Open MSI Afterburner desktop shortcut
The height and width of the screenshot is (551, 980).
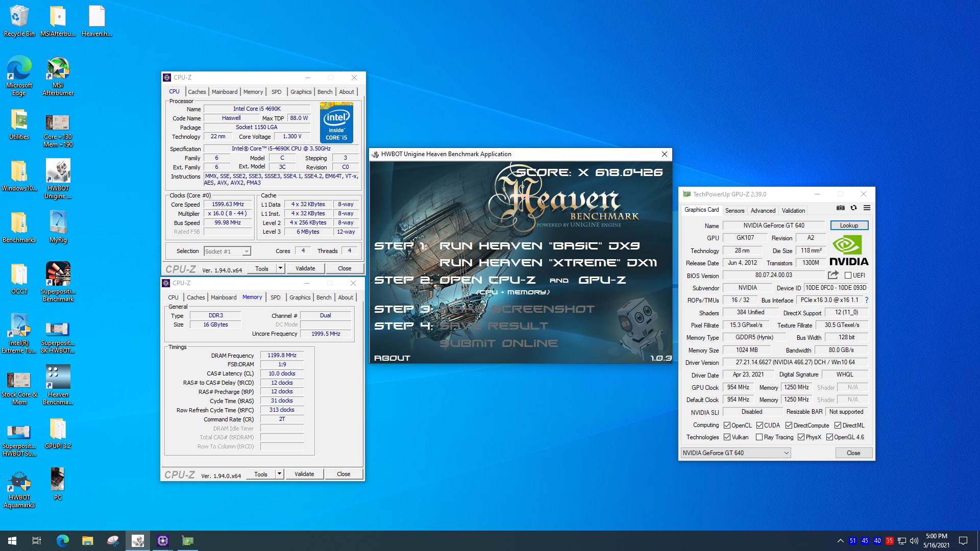tap(58, 76)
